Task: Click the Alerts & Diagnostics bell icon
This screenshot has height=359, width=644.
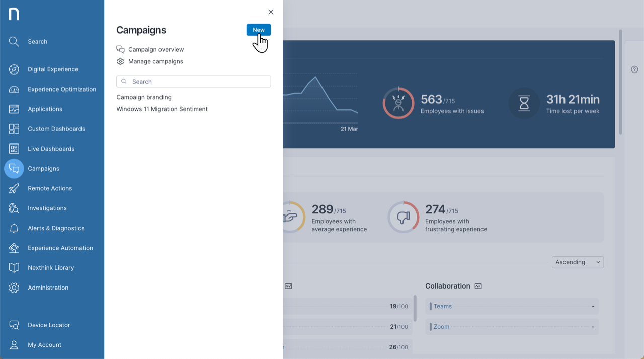Action: (x=14, y=228)
